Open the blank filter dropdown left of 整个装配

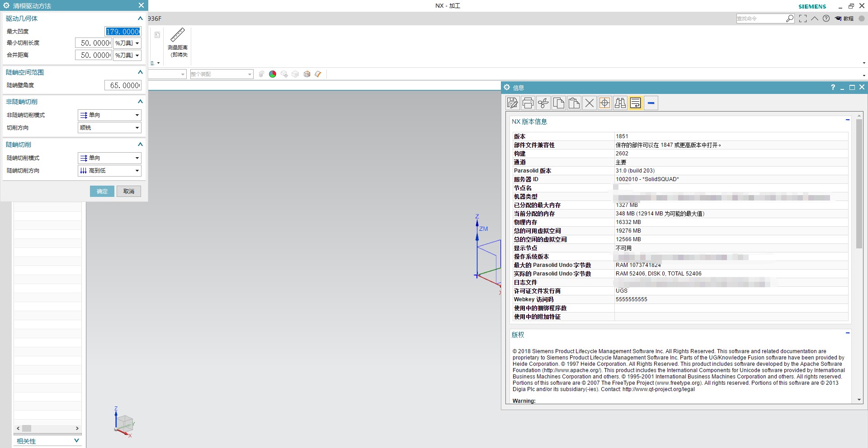167,74
